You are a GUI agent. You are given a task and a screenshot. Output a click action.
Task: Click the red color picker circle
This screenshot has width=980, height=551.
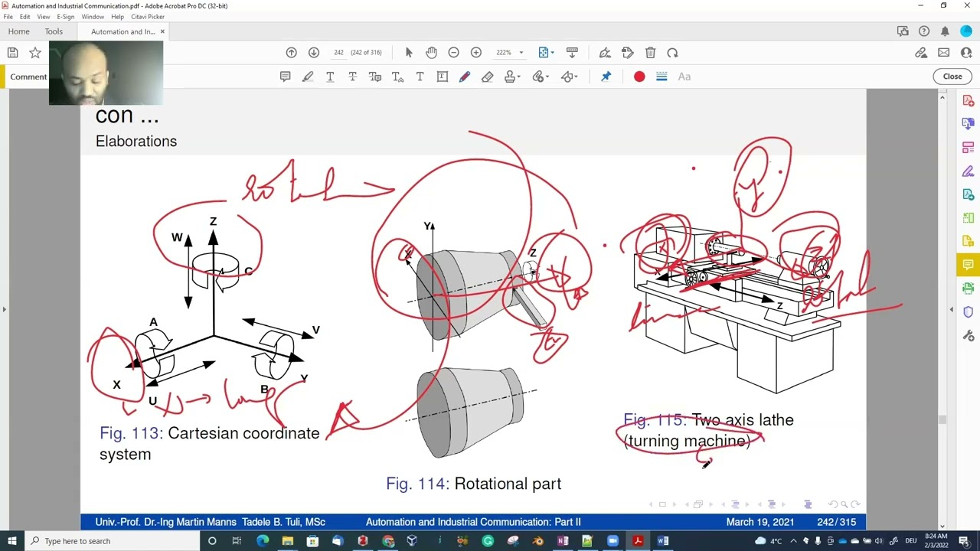639,77
